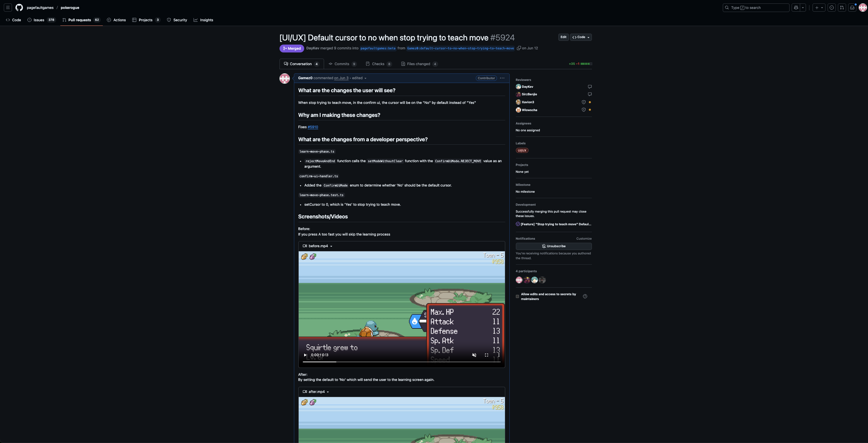Focus the search input field
Screen dimensions: 868x443
[757, 8]
